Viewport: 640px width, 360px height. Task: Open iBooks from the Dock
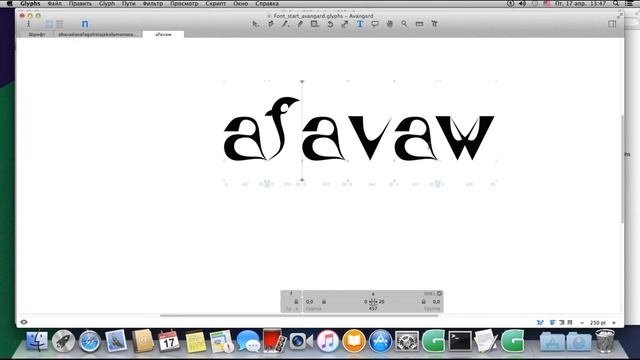[x=354, y=341]
